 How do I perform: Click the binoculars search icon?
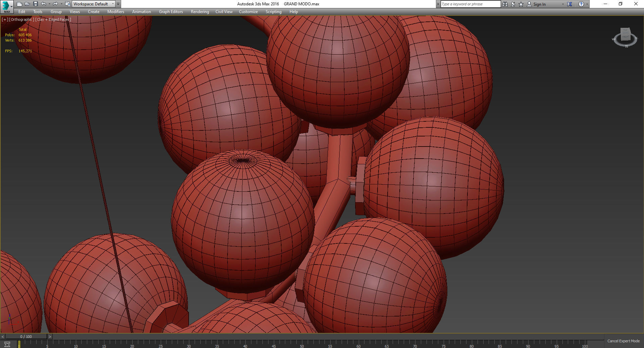pyautogui.click(x=505, y=4)
